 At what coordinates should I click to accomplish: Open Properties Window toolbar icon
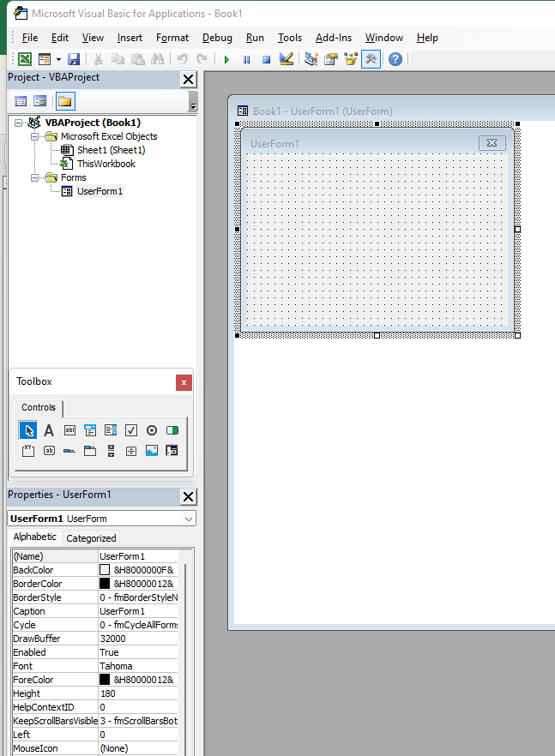(x=331, y=59)
